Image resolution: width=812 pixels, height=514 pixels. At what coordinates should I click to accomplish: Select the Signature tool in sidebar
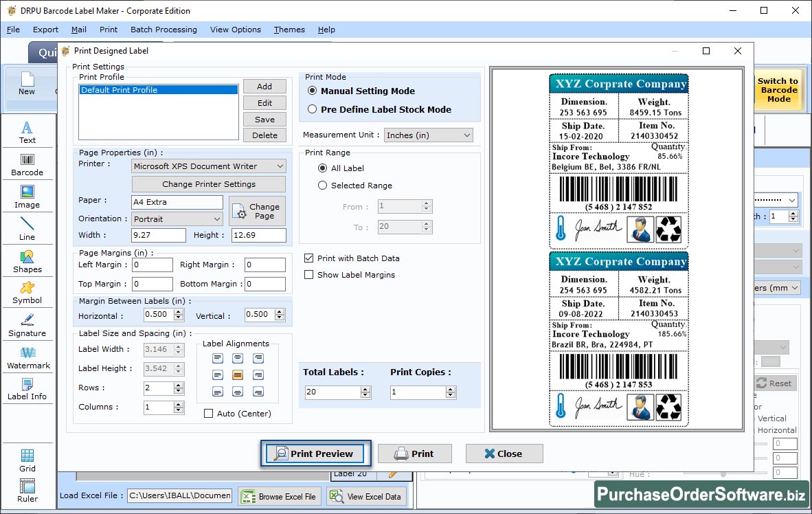tap(27, 326)
